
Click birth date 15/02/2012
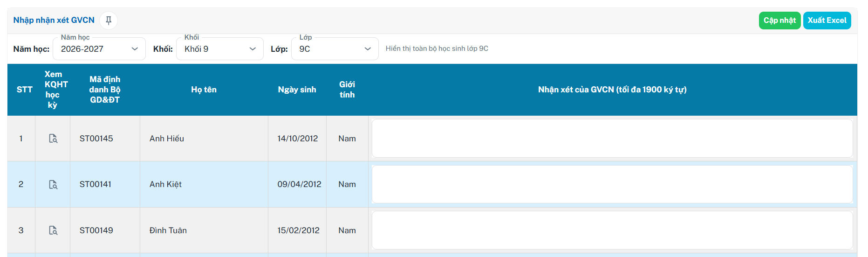click(x=299, y=230)
